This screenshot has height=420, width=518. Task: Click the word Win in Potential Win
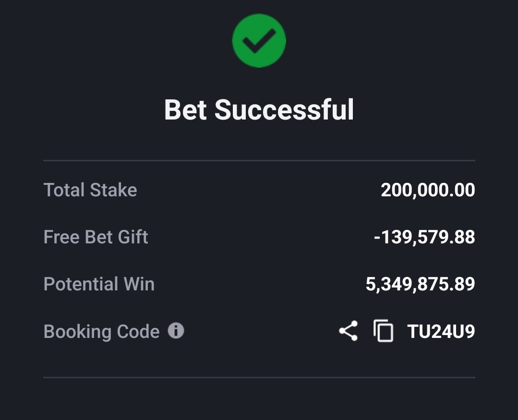click(x=139, y=284)
